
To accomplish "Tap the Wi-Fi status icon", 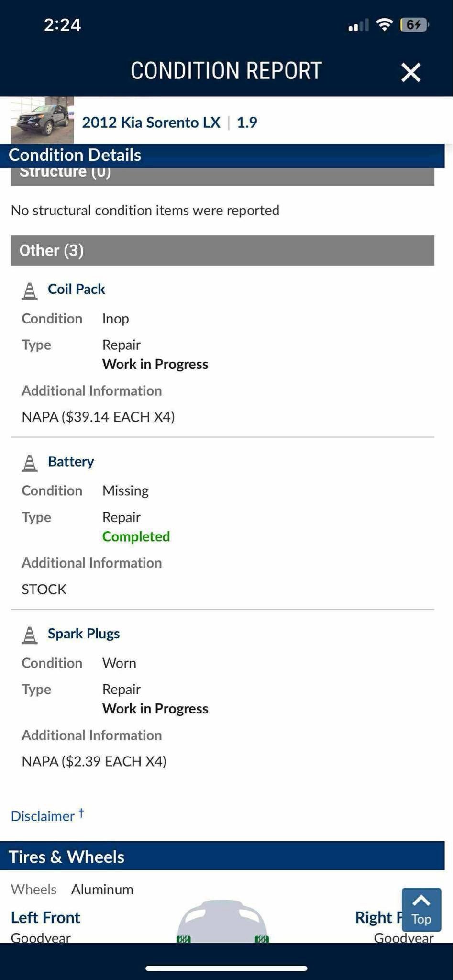I will click(x=385, y=25).
